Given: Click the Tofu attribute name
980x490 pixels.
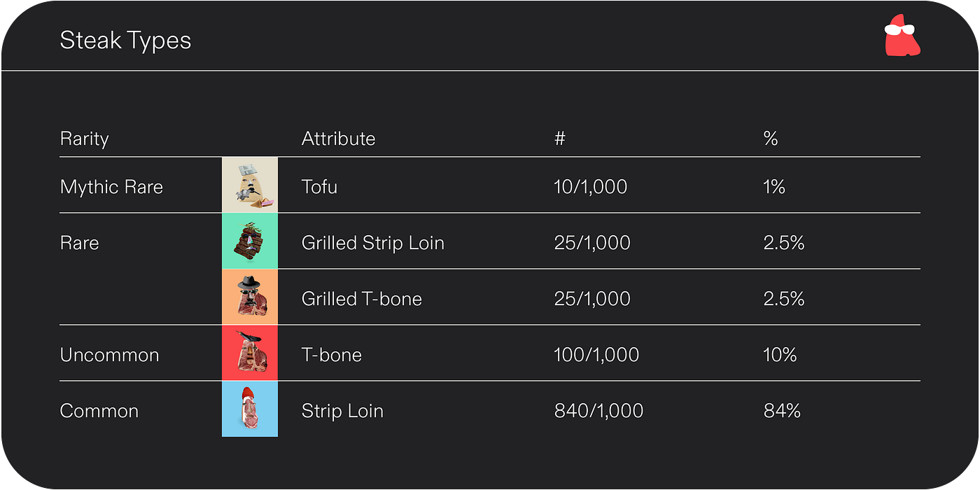Looking at the screenshot, I should click(319, 187).
